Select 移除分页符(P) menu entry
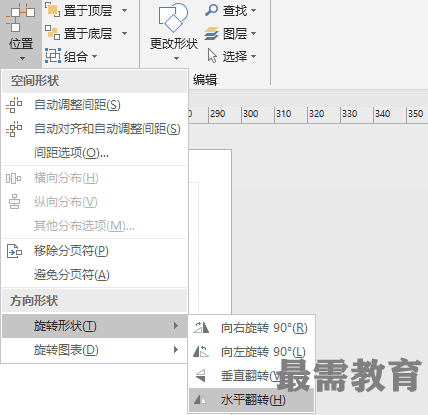428x415 pixels. tap(95, 251)
